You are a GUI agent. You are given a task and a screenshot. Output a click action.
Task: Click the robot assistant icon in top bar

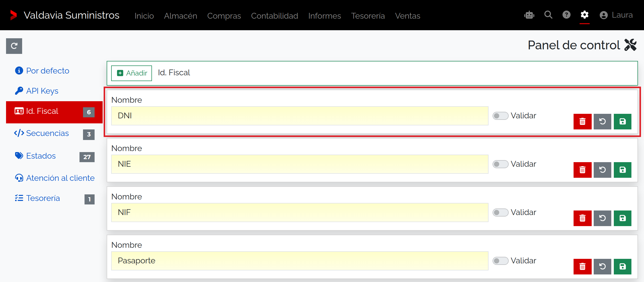(x=529, y=15)
